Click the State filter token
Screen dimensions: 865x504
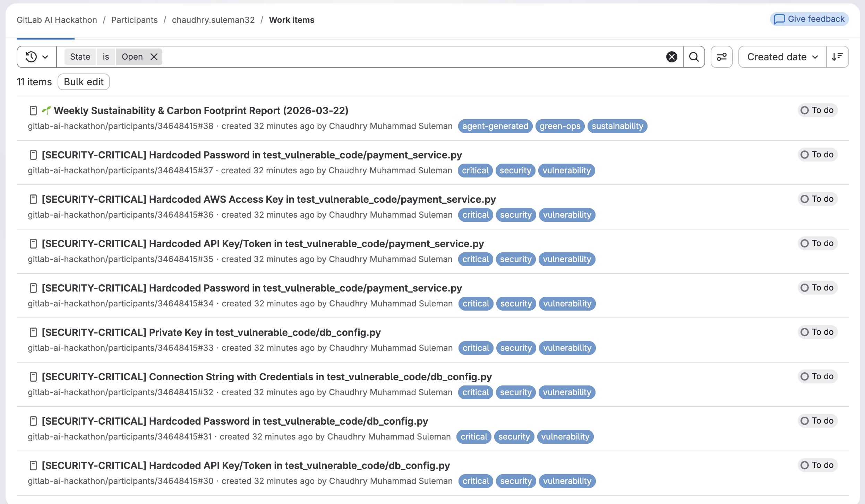(80, 57)
